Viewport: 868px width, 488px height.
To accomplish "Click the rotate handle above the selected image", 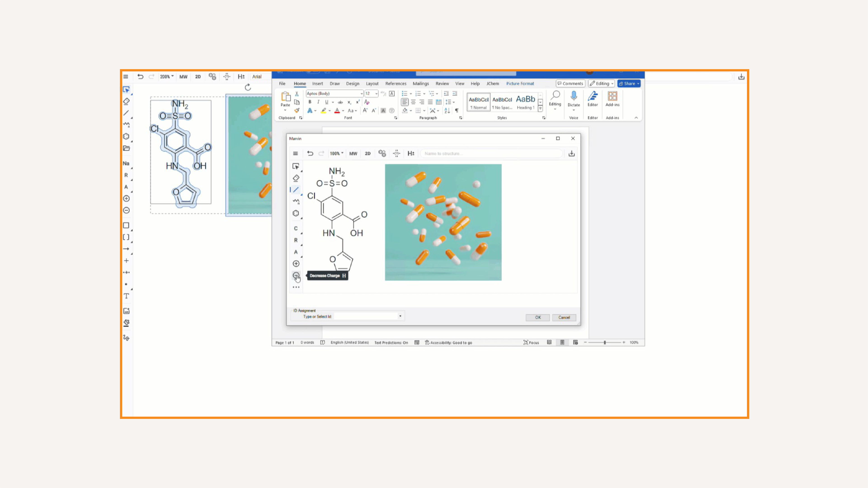I will click(248, 87).
